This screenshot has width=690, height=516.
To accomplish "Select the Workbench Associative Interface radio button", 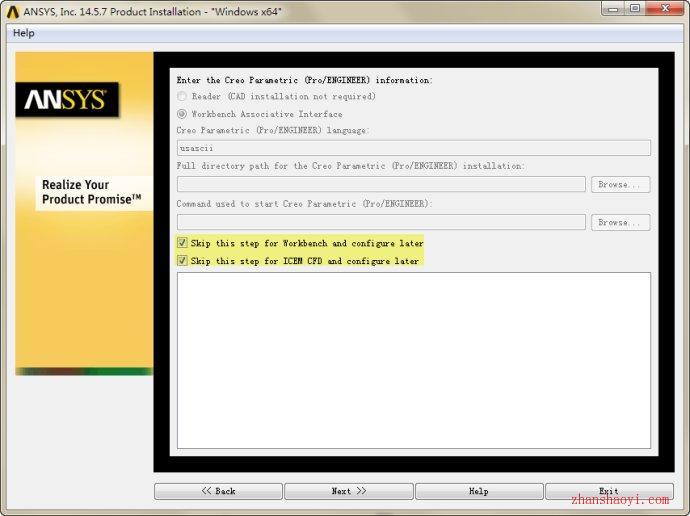I will tap(182, 114).
